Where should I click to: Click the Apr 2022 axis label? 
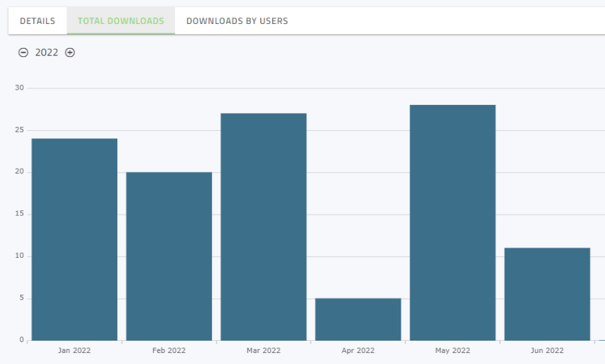358,350
